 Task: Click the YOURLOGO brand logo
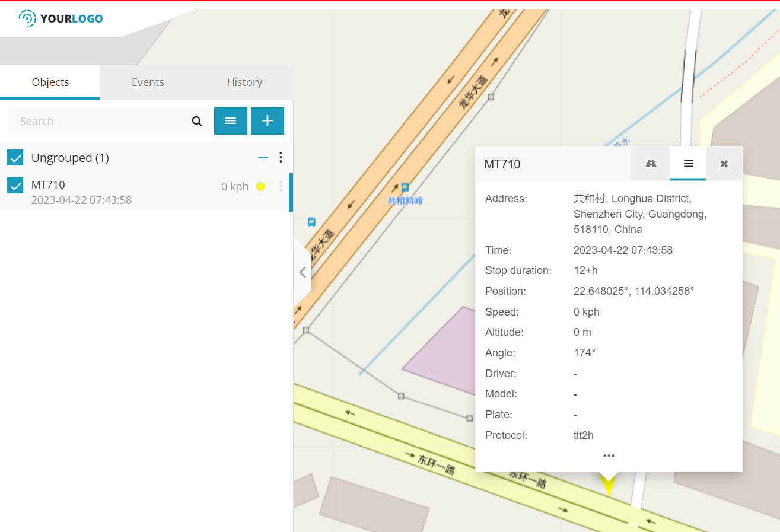click(61, 18)
